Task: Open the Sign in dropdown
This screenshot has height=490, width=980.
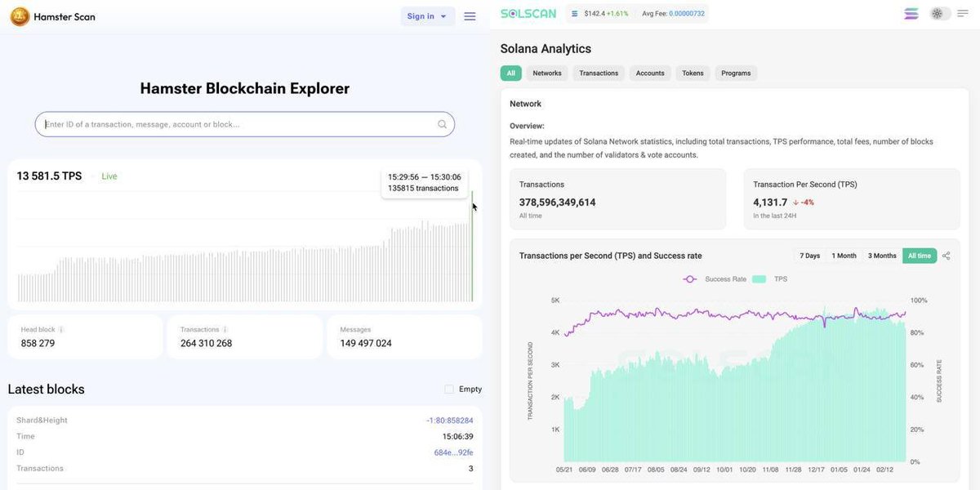Action: tap(427, 16)
